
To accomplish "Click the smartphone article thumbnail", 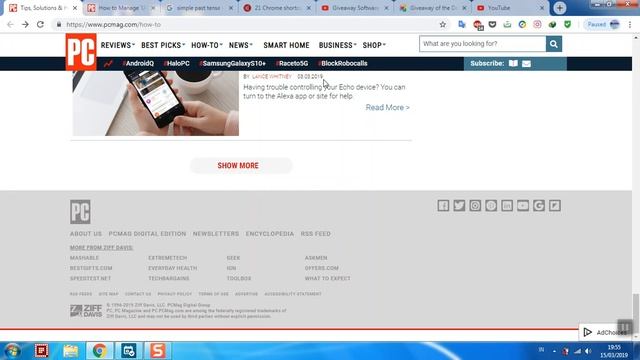I will coord(156,103).
